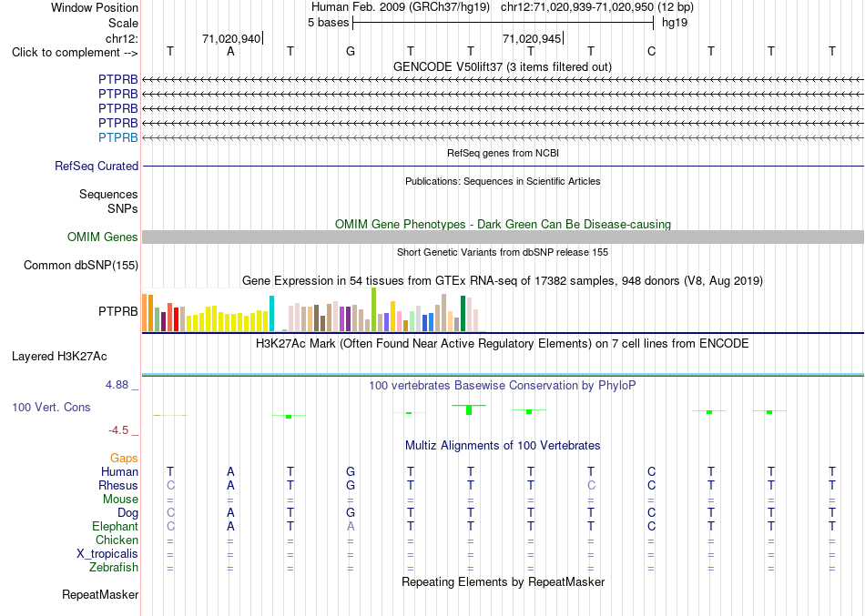The height and width of the screenshot is (616, 865).
Task: Click the gray OMIM Genes bar
Action: pos(503,237)
